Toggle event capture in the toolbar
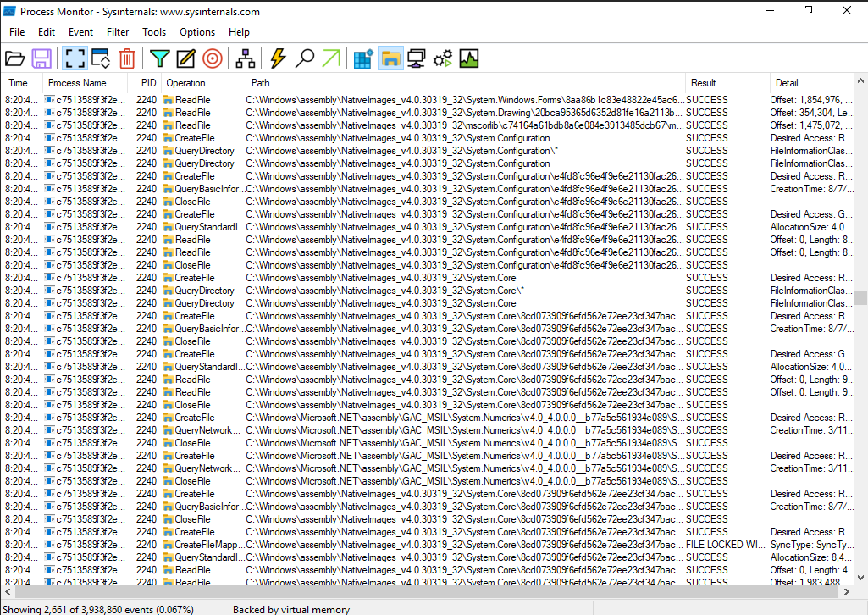Screen dimensions: 868x615 tap(75, 58)
